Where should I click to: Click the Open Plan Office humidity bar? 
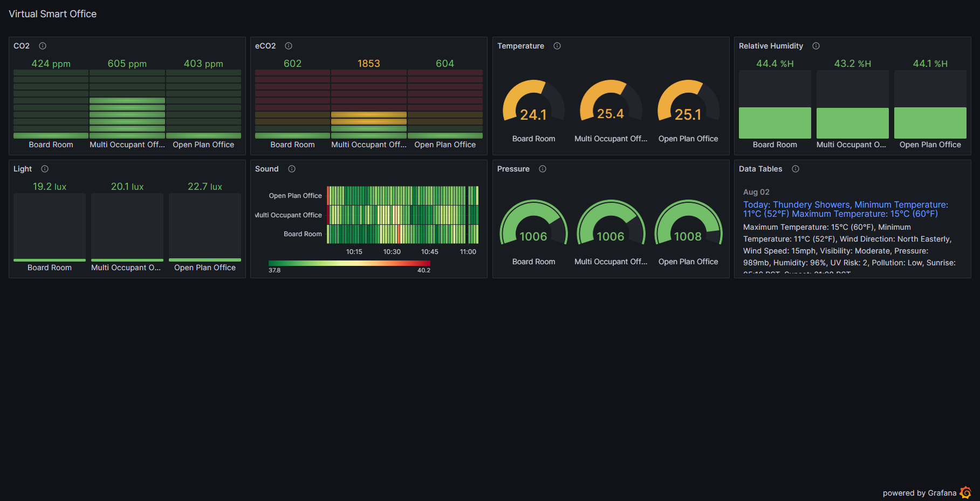coord(930,104)
